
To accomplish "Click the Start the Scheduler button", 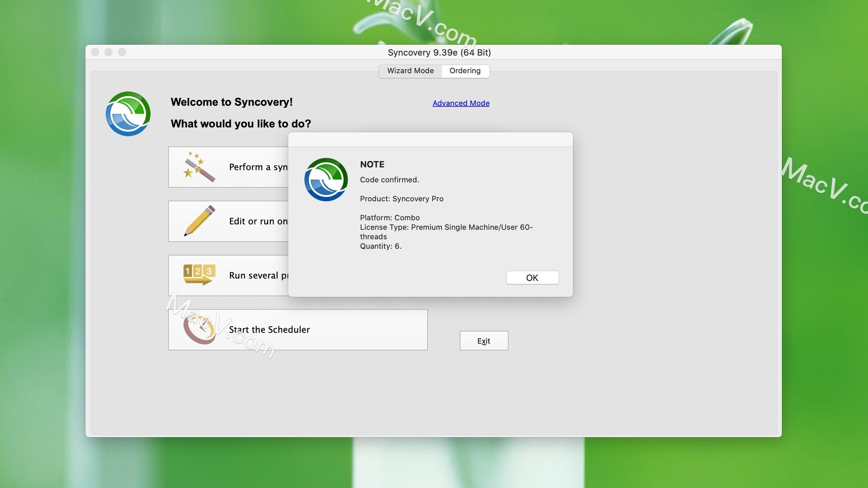I will 298,330.
